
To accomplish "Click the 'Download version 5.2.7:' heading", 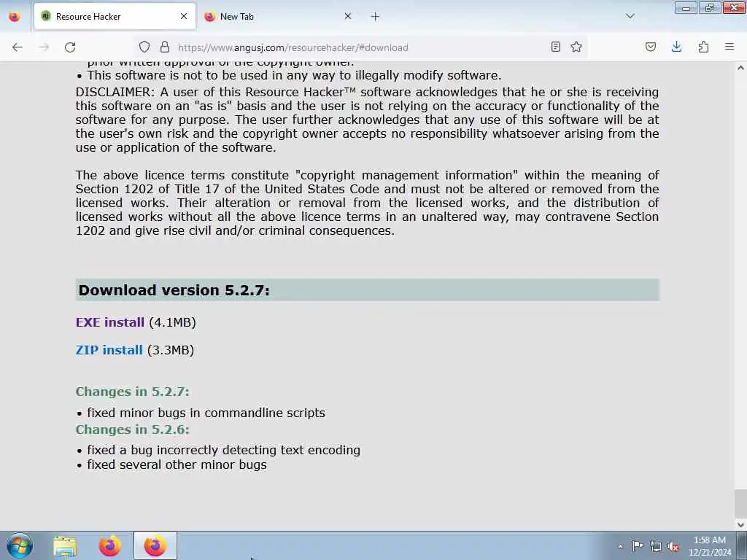I will click(174, 290).
